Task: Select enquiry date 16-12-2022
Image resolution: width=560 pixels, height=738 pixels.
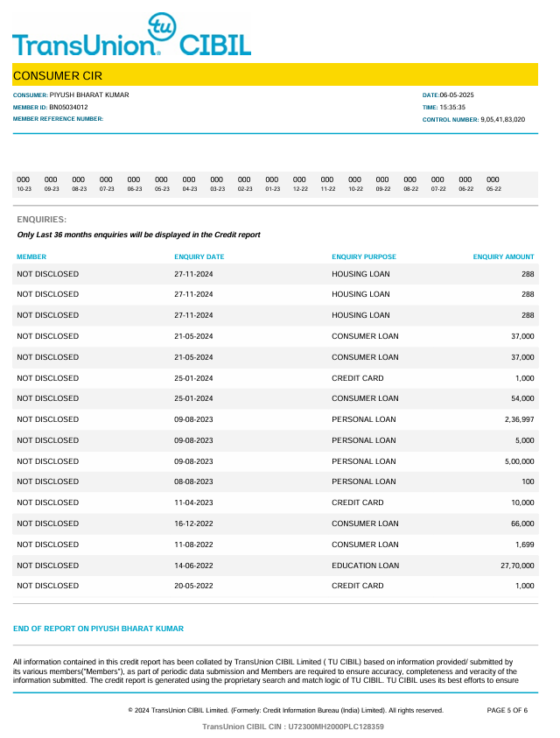Action: [193, 524]
